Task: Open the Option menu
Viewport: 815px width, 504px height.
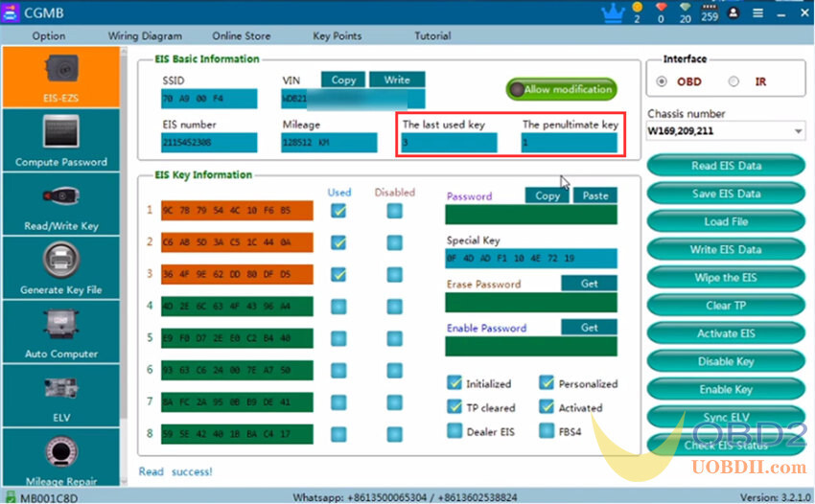Action: click(49, 35)
